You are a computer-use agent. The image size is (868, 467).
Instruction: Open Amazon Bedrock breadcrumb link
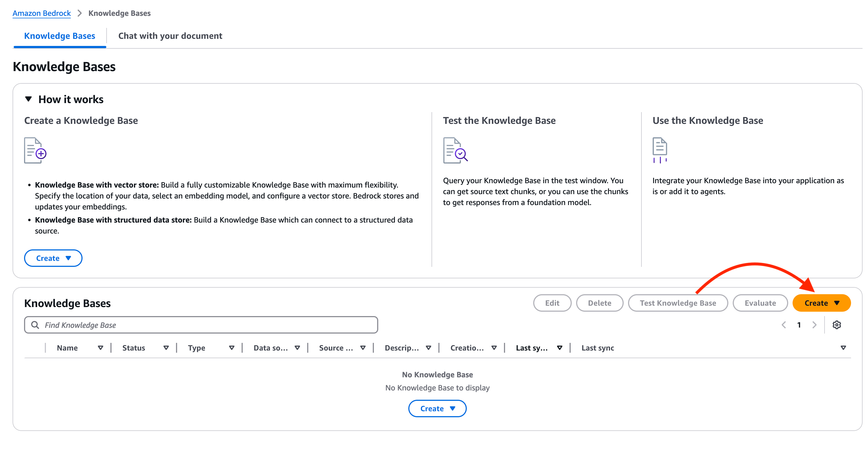click(42, 13)
